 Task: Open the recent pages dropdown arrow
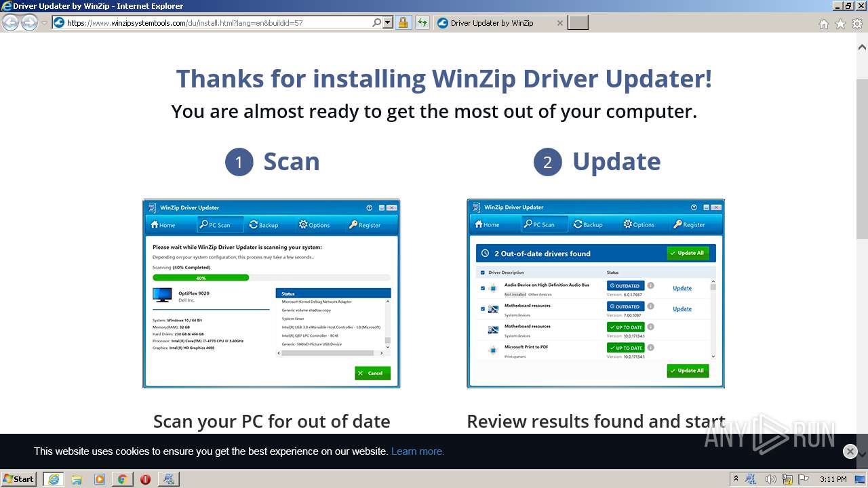44,23
